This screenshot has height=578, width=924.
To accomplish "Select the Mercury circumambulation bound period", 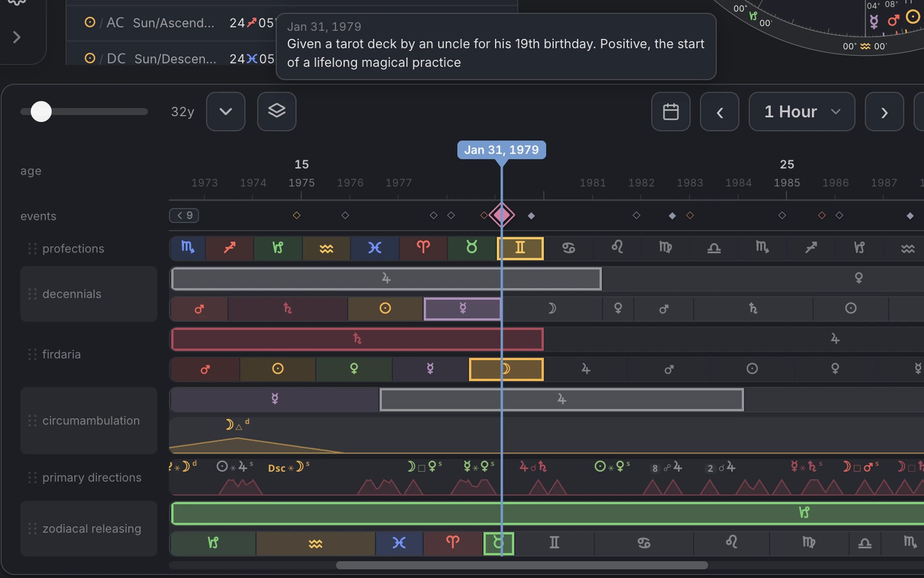I will (x=275, y=400).
